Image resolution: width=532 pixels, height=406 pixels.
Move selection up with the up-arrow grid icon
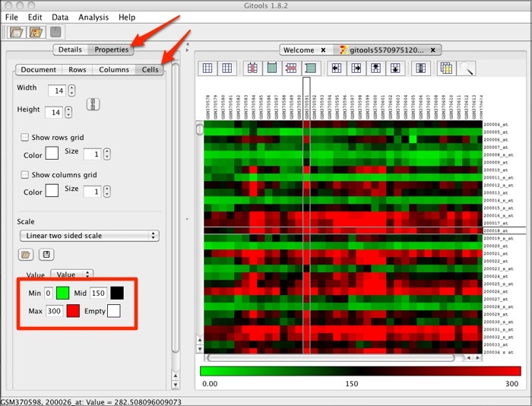(x=375, y=68)
